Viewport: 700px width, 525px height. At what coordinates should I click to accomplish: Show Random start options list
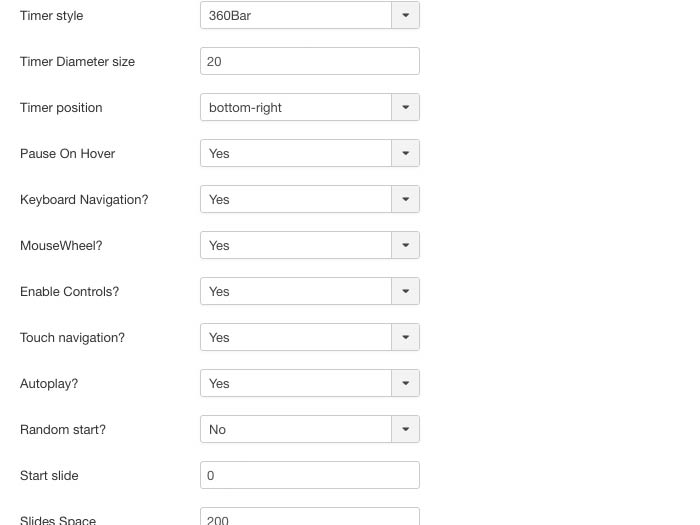[296, 429]
